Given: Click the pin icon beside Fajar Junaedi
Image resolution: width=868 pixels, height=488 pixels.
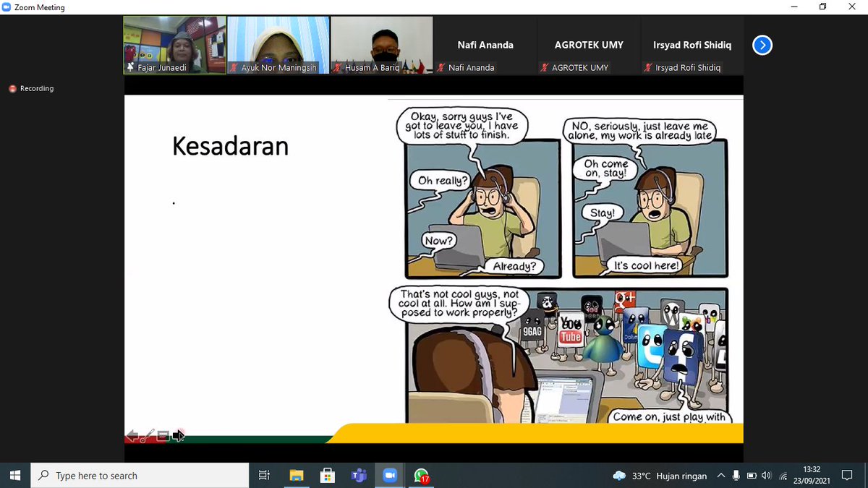Looking at the screenshot, I should 130,67.
